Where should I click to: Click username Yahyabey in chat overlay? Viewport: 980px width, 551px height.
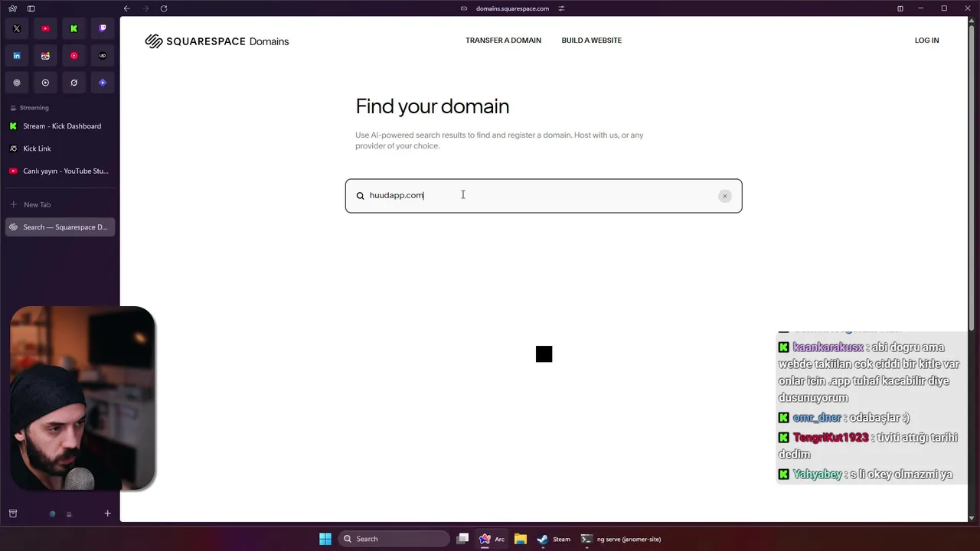pyautogui.click(x=817, y=474)
